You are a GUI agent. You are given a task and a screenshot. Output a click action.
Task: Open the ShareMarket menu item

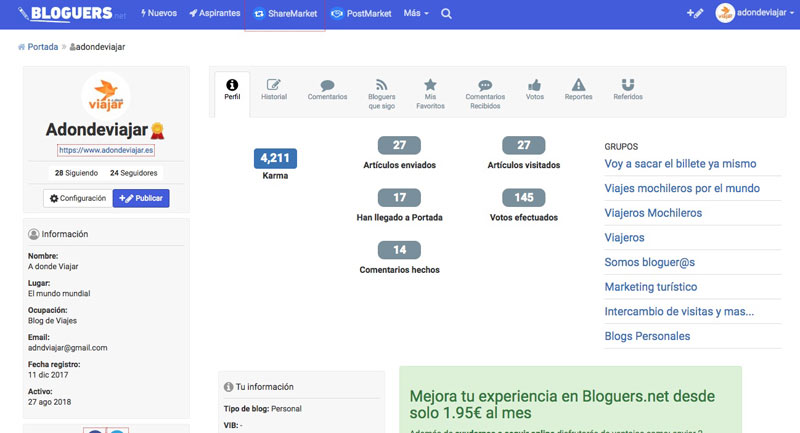coord(285,14)
